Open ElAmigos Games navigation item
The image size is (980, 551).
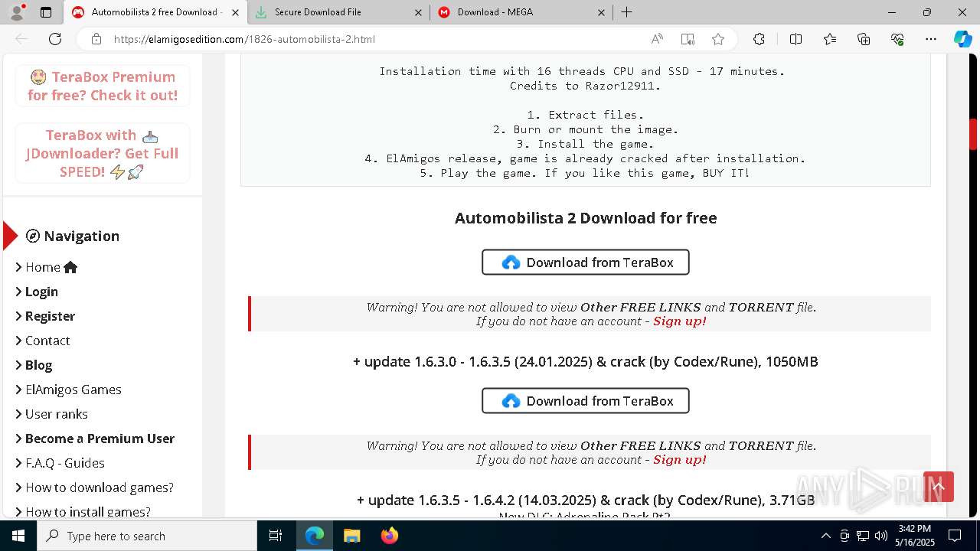coord(69,390)
